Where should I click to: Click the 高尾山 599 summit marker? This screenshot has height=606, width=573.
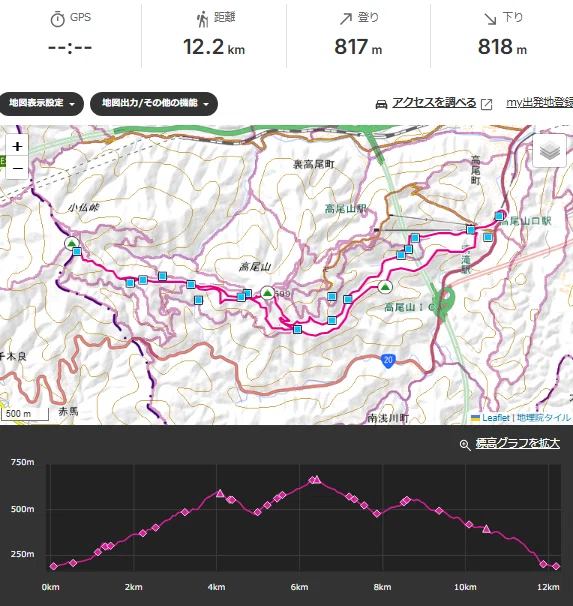[x=267, y=293]
